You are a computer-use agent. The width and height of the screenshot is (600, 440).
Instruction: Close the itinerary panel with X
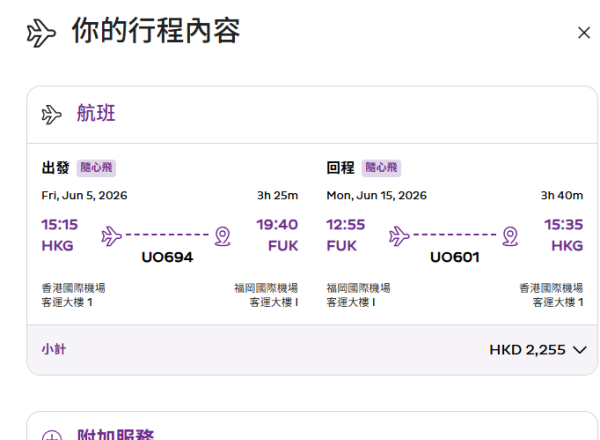click(x=584, y=33)
